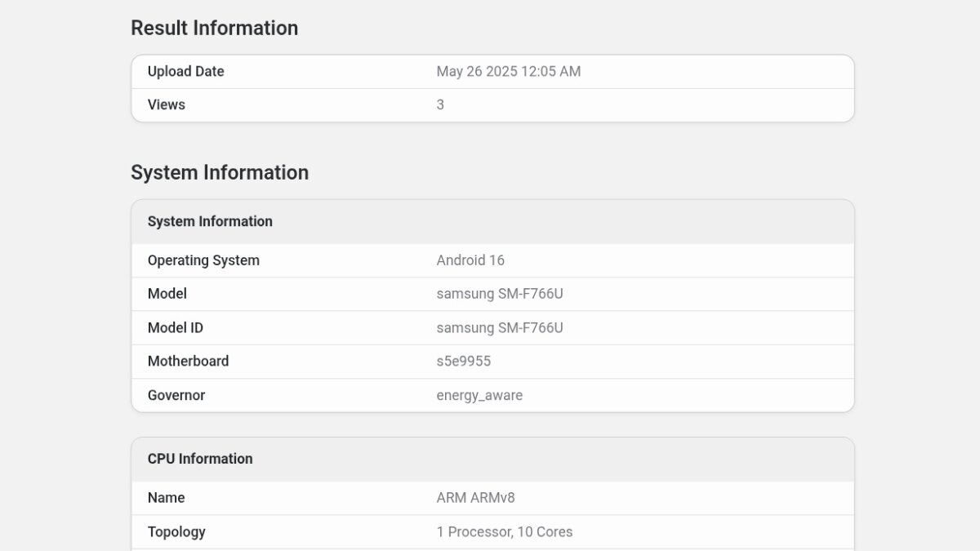Select the Operating System label
This screenshot has height=551, width=980.
pyautogui.click(x=203, y=260)
